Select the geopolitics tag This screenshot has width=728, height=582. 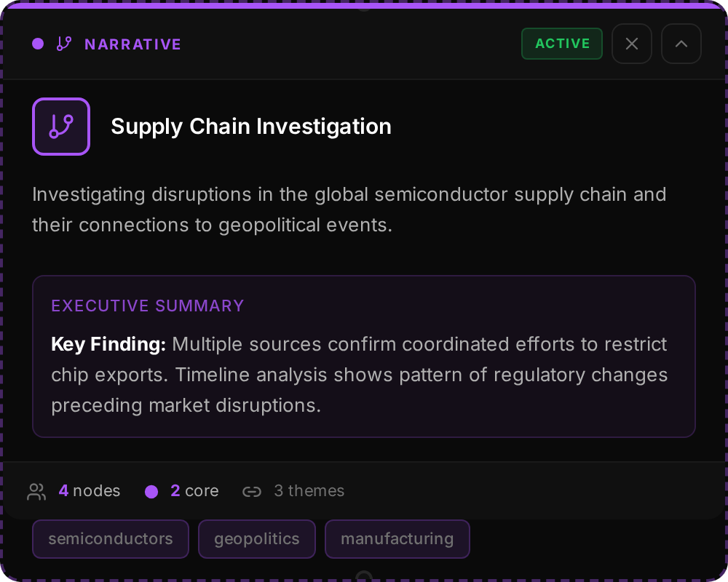tap(257, 539)
